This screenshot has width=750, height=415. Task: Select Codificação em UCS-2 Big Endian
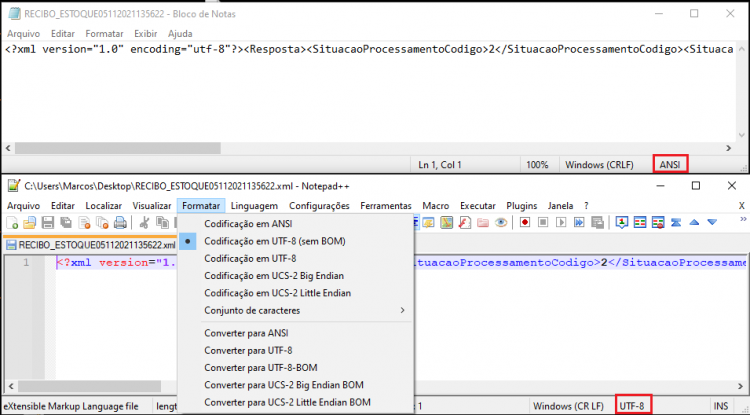(x=294, y=275)
